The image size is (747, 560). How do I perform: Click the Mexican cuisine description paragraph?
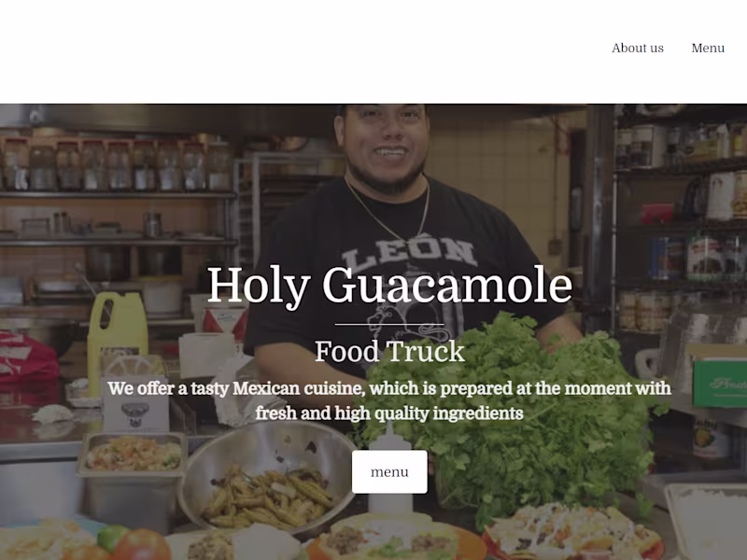pyautogui.click(x=389, y=400)
